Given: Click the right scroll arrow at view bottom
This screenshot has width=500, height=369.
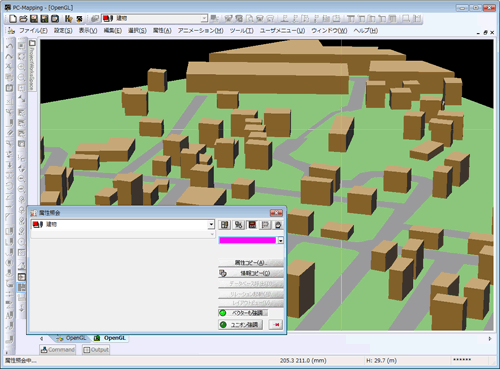Looking at the screenshot, I should pos(490,338).
